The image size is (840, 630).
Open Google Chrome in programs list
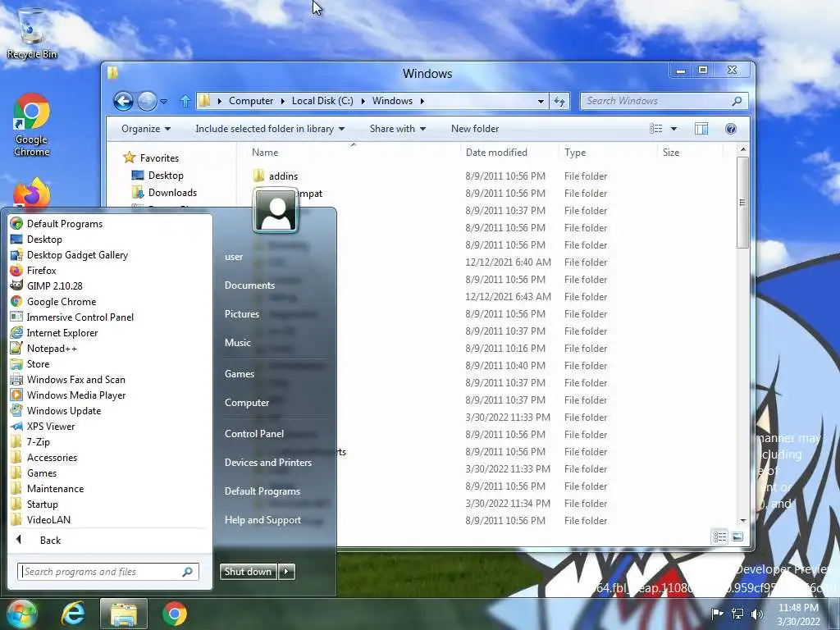pos(53,302)
